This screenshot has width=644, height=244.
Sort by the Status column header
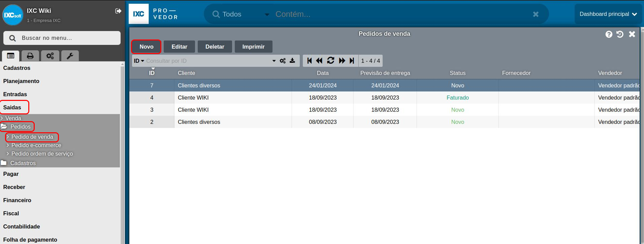pos(457,73)
